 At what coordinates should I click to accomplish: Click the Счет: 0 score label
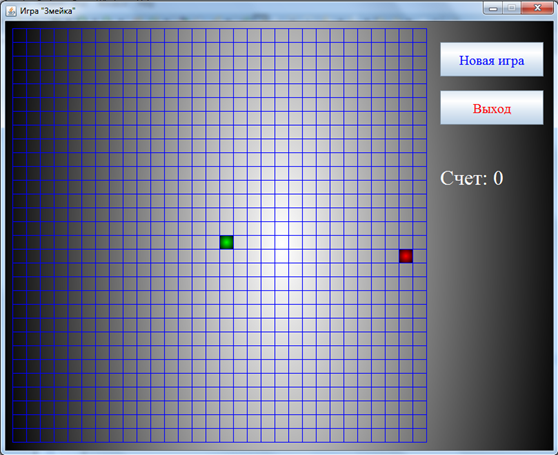point(472,178)
